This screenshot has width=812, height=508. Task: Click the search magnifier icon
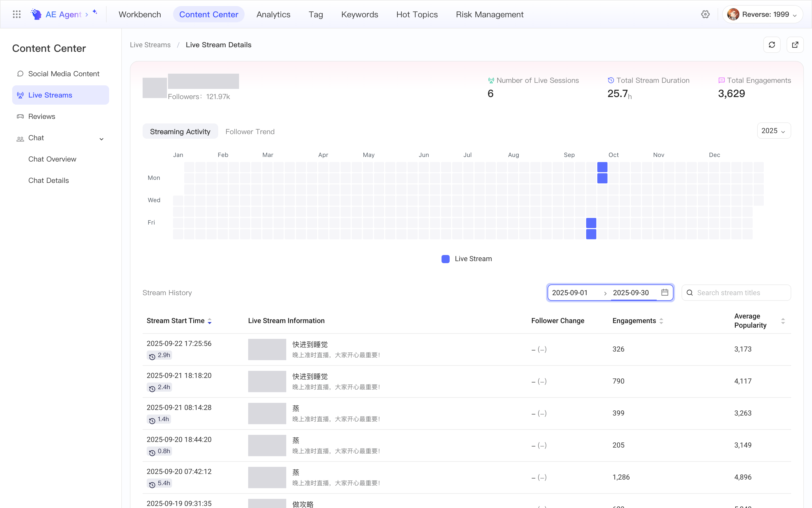(x=689, y=293)
